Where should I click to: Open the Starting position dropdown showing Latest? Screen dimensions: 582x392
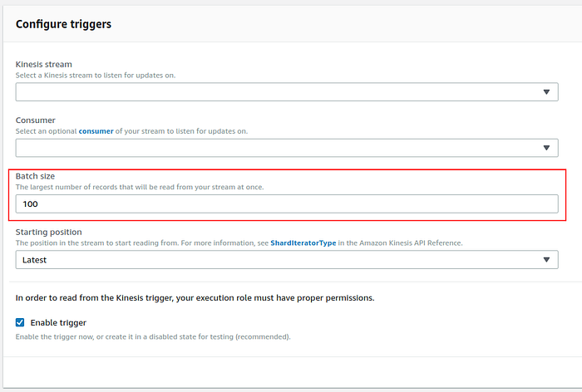[287, 260]
